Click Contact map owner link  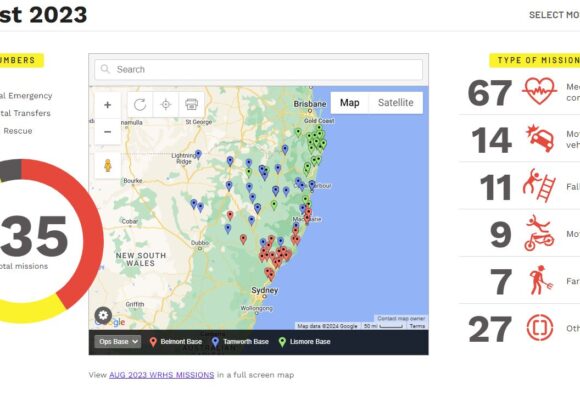[401, 319]
